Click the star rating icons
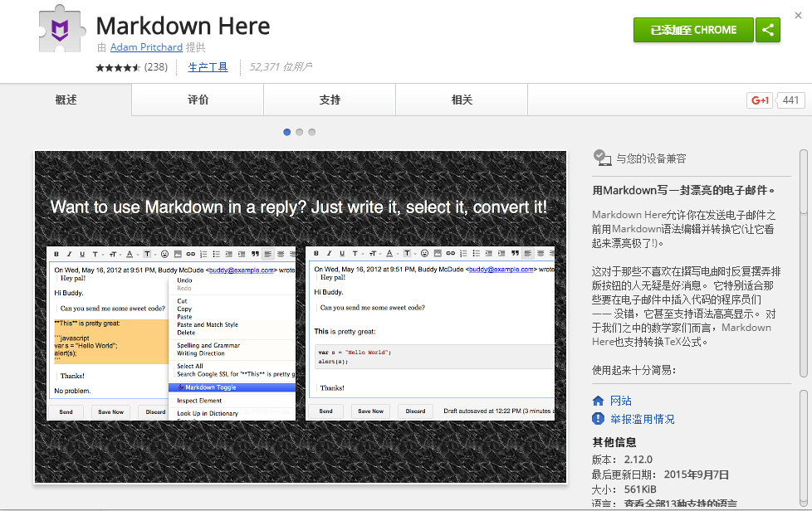The height and width of the screenshot is (511, 812). [x=118, y=67]
